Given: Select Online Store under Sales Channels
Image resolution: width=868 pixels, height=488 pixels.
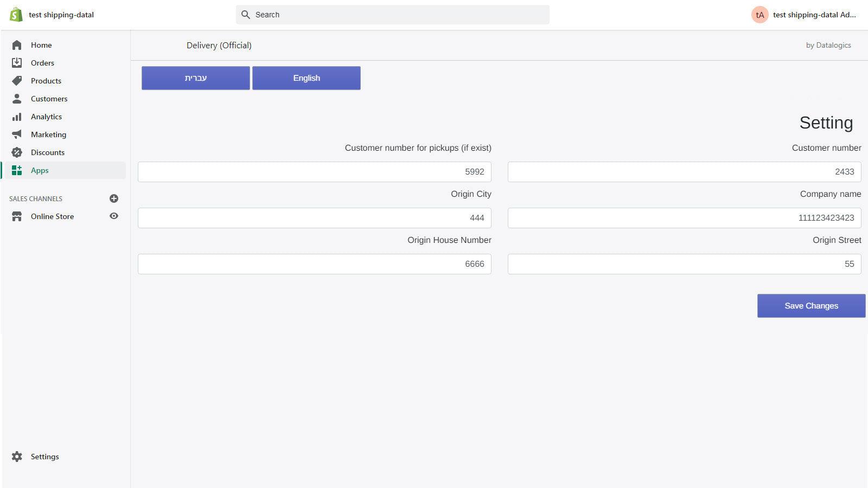Looking at the screenshot, I should point(52,216).
